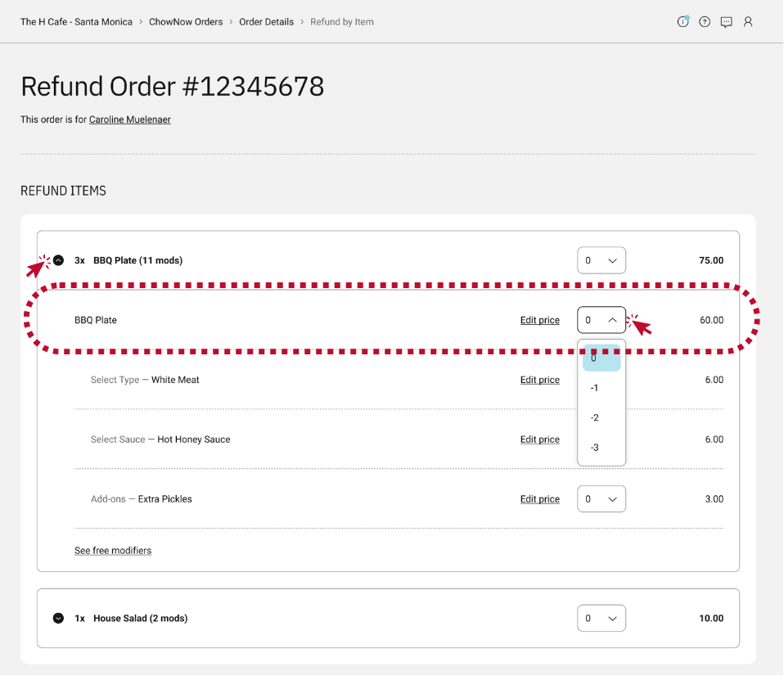Select -2 in the quantity list
This screenshot has height=676, width=784.
click(601, 418)
